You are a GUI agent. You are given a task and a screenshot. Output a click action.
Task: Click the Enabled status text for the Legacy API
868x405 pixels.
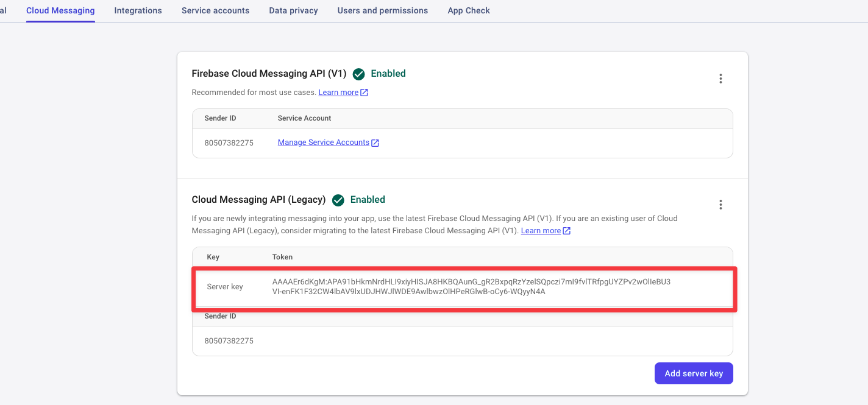point(368,200)
